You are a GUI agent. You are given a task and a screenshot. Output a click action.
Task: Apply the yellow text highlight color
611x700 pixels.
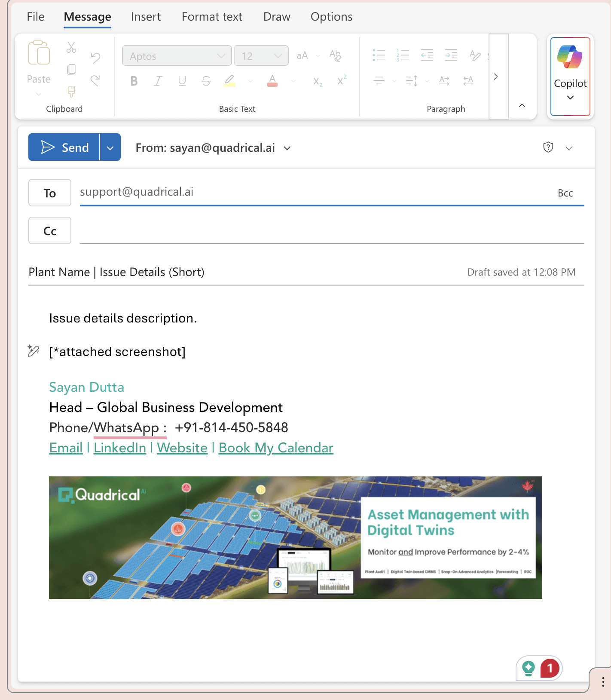tap(229, 81)
